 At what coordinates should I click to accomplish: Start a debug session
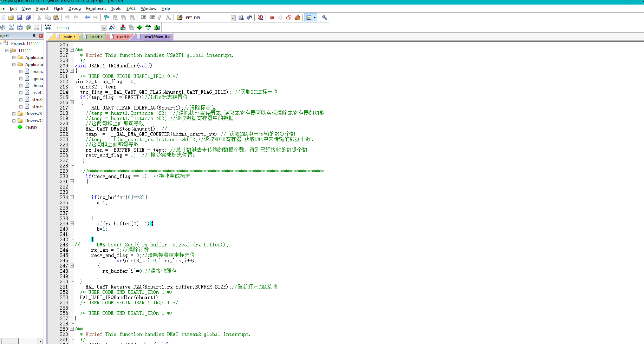pos(260,18)
